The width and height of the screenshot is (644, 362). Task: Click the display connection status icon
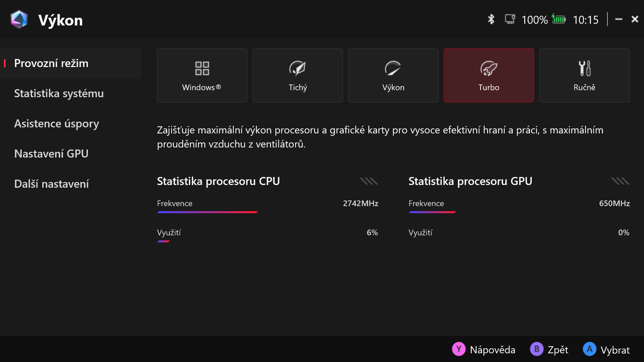(x=510, y=19)
